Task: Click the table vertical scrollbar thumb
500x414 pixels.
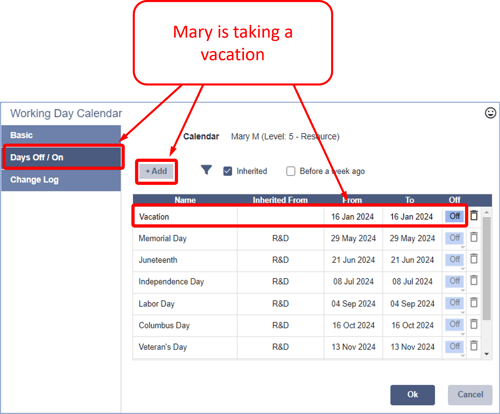Action: [487, 268]
